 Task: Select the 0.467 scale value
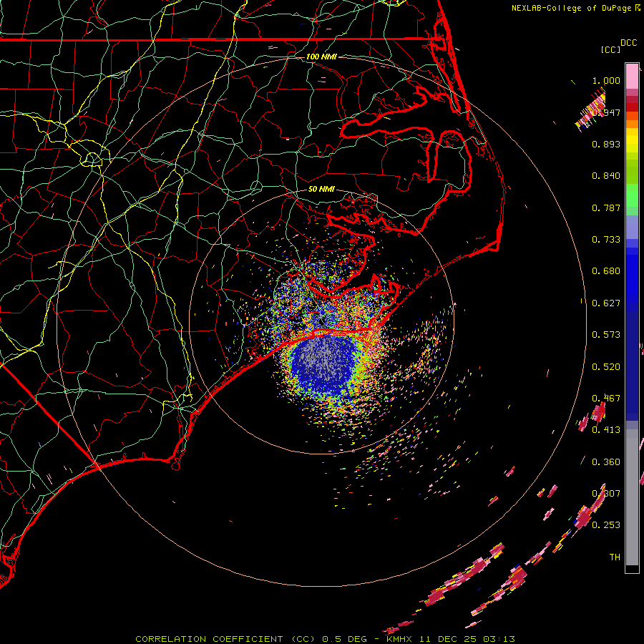tap(606, 399)
